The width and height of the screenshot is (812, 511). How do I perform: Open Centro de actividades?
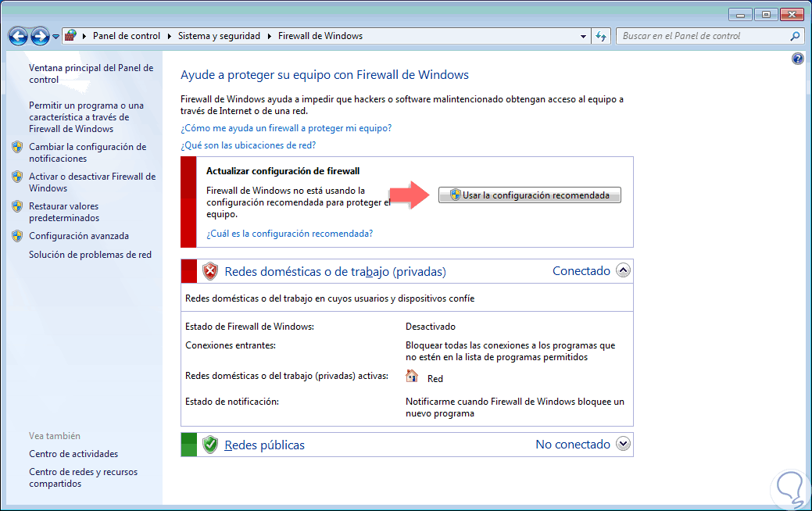tap(73, 453)
